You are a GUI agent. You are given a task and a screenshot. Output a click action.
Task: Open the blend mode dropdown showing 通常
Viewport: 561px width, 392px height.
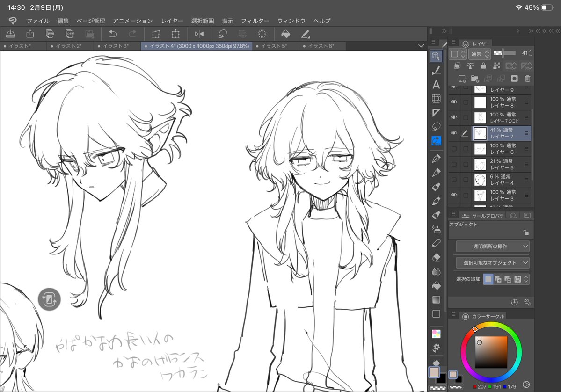(x=480, y=54)
